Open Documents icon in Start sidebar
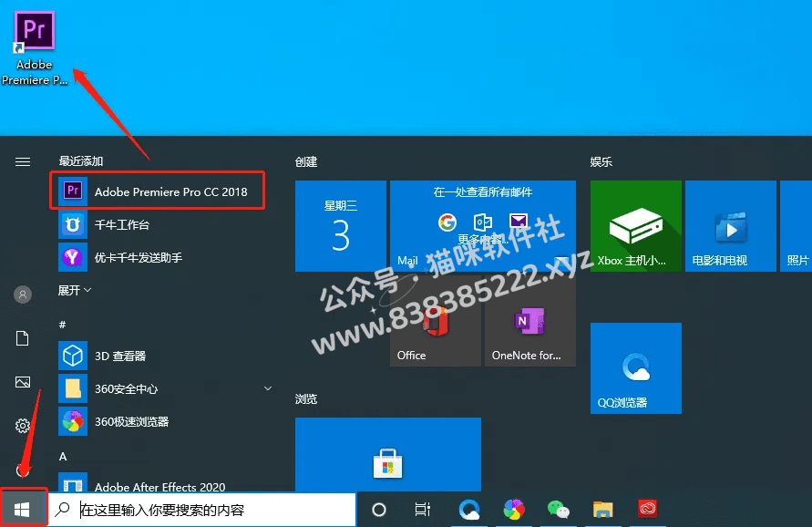Viewport: 812px width, 527px height. 23,338
